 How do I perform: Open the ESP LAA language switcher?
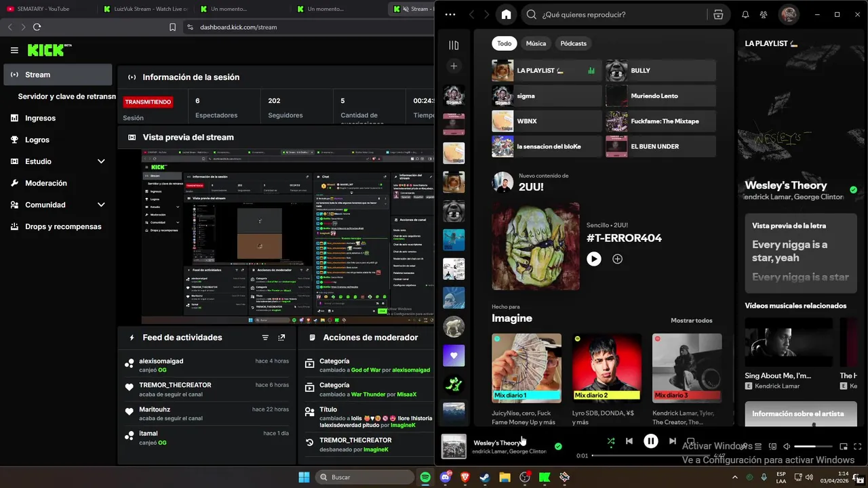tap(781, 477)
